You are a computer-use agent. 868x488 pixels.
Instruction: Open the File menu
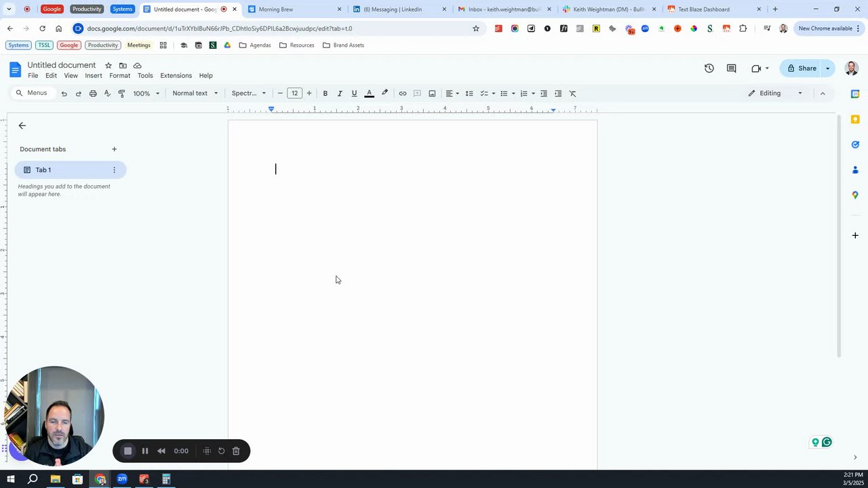(x=33, y=75)
